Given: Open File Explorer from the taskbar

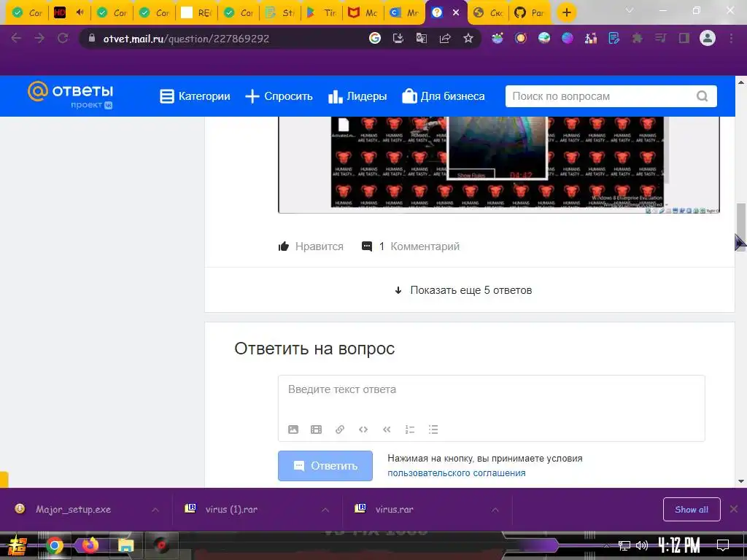Looking at the screenshot, I should pos(125,545).
